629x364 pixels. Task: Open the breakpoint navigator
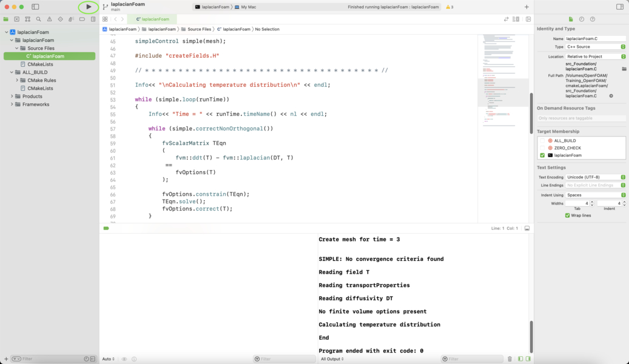pyautogui.click(x=82, y=19)
